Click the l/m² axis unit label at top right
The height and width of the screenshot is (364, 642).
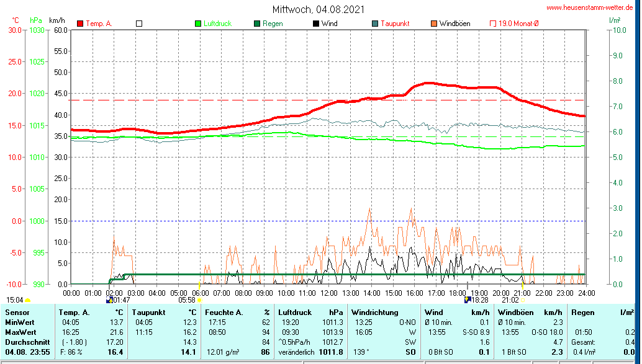coord(615,20)
